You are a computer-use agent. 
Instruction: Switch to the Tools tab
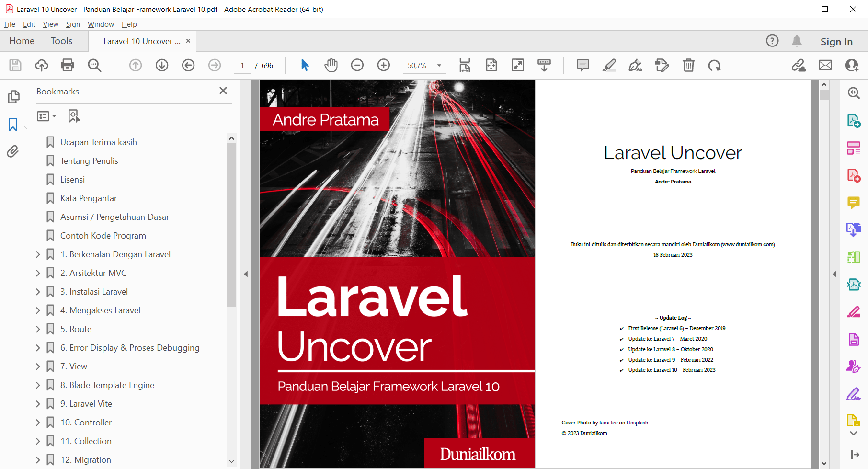click(62, 41)
